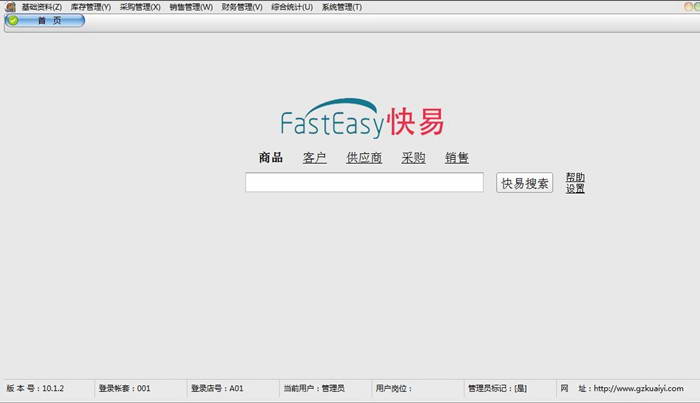Open the 库存管理(Y) menu

[91, 7]
